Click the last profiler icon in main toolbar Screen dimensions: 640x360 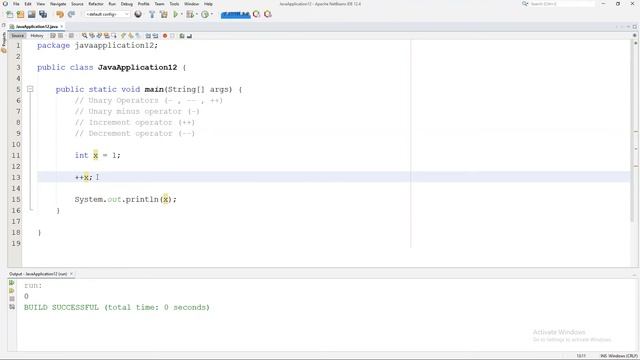click(x=268, y=14)
